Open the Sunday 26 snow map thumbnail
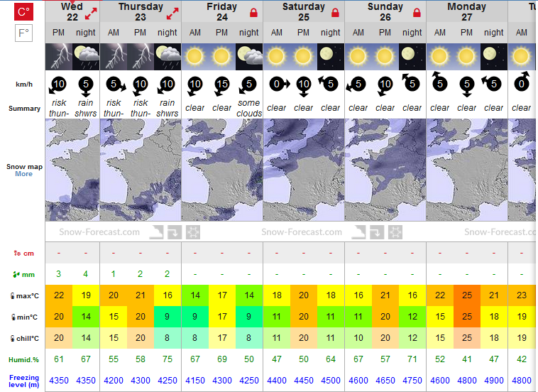 click(x=385, y=170)
